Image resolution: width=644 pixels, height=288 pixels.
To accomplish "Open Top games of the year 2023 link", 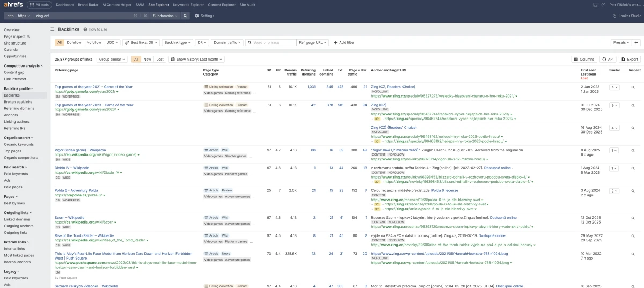I will click(x=94, y=105).
